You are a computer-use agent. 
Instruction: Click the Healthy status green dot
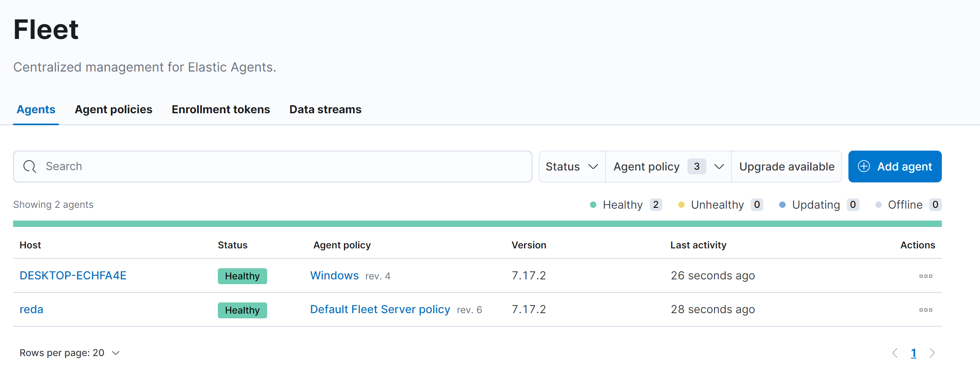[x=593, y=205]
